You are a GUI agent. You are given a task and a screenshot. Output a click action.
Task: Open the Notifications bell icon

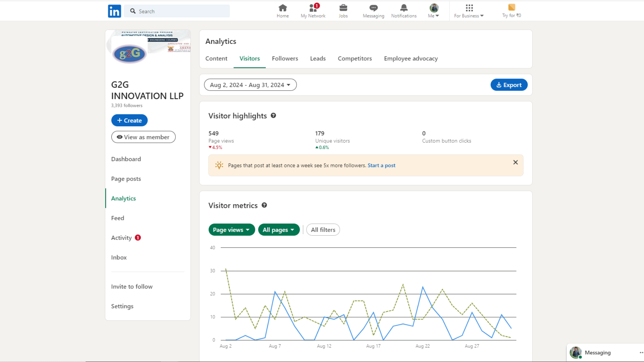click(x=404, y=11)
